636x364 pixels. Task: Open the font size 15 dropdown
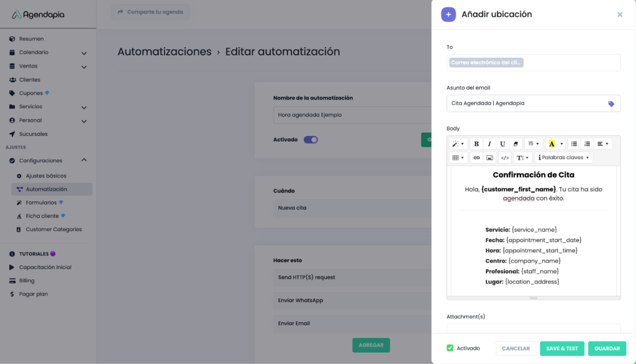click(534, 144)
